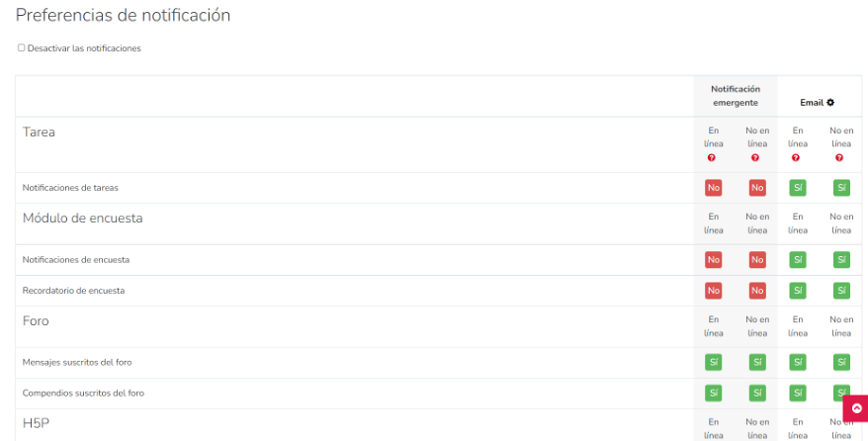Image resolution: width=868 pixels, height=441 pixels.
Task: Open Email settings gear icon
Action: (830, 102)
